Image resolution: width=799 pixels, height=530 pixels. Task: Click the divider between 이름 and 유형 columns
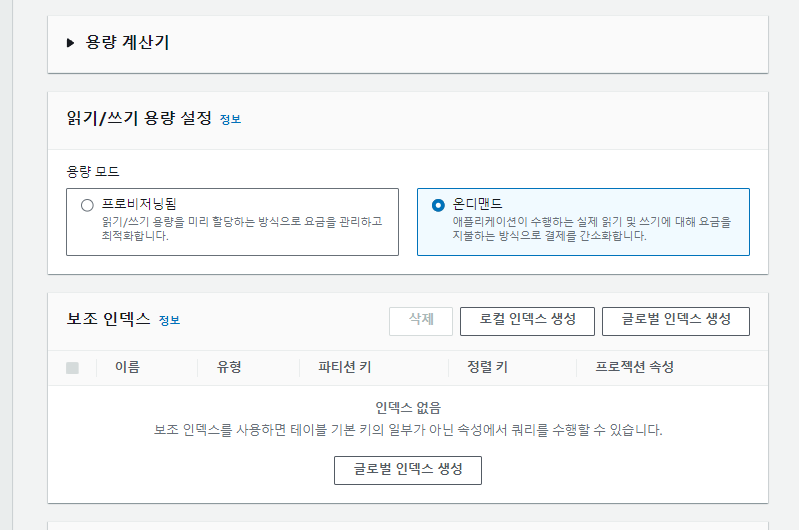198,368
